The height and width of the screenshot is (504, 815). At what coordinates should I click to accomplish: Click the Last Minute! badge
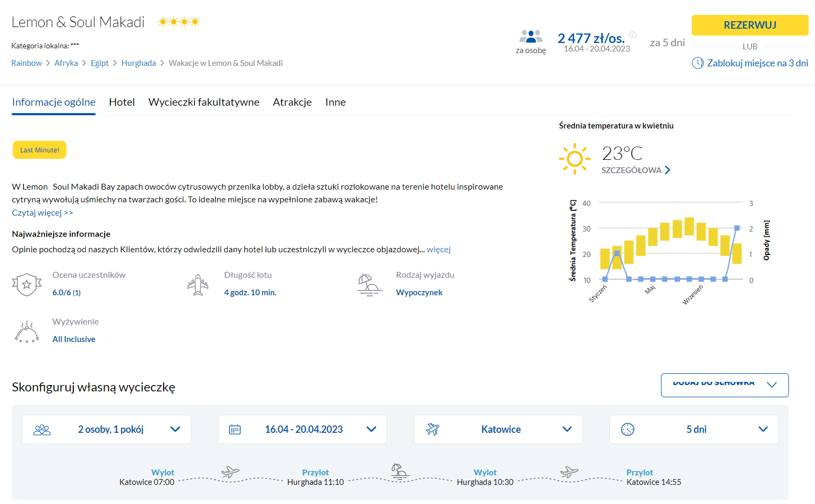[40, 150]
